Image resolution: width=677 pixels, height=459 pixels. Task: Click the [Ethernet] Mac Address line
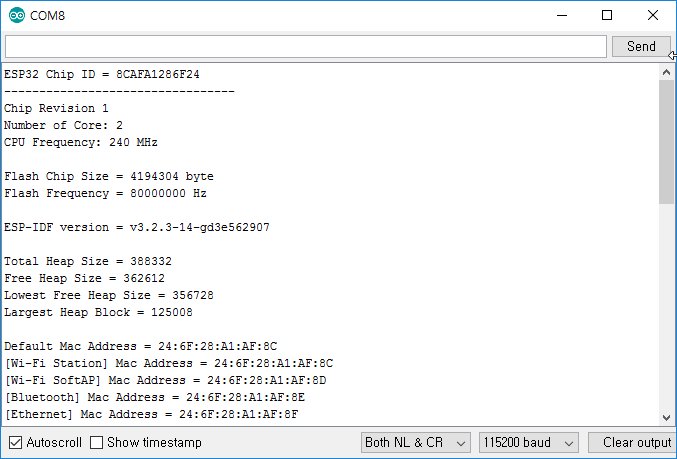click(151, 414)
